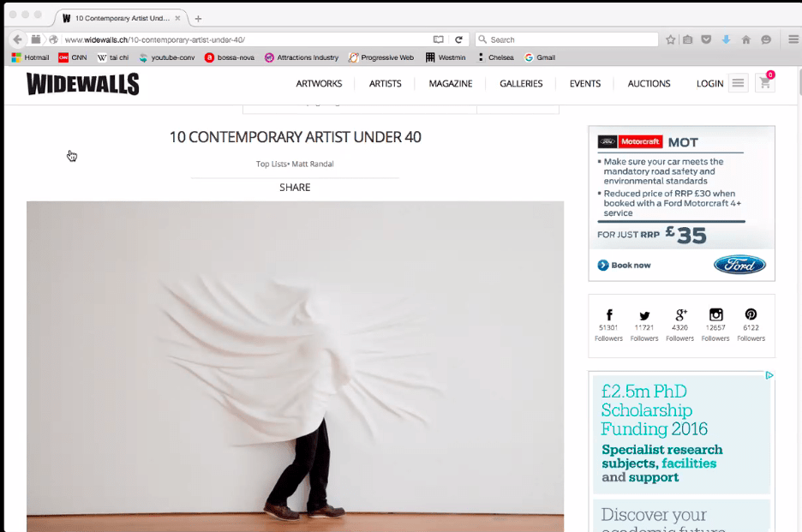Open the Downloads panel arrow

pos(727,39)
